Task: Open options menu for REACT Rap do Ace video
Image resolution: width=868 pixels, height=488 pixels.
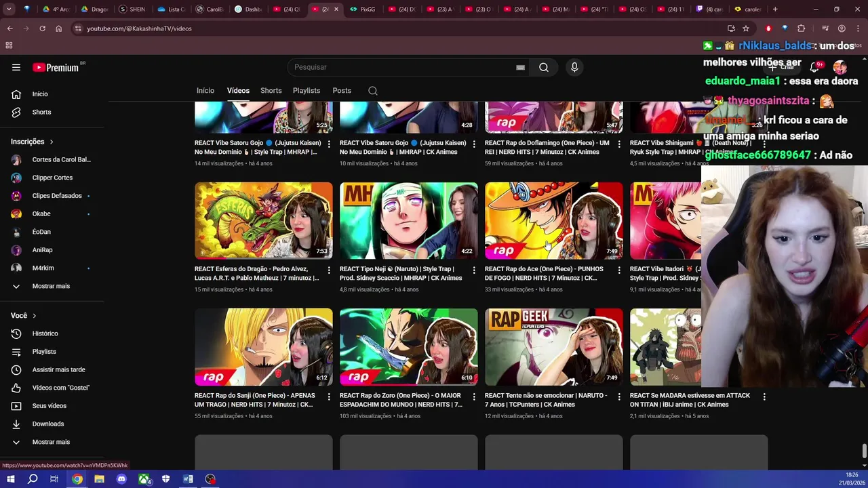Action: coord(619,270)
